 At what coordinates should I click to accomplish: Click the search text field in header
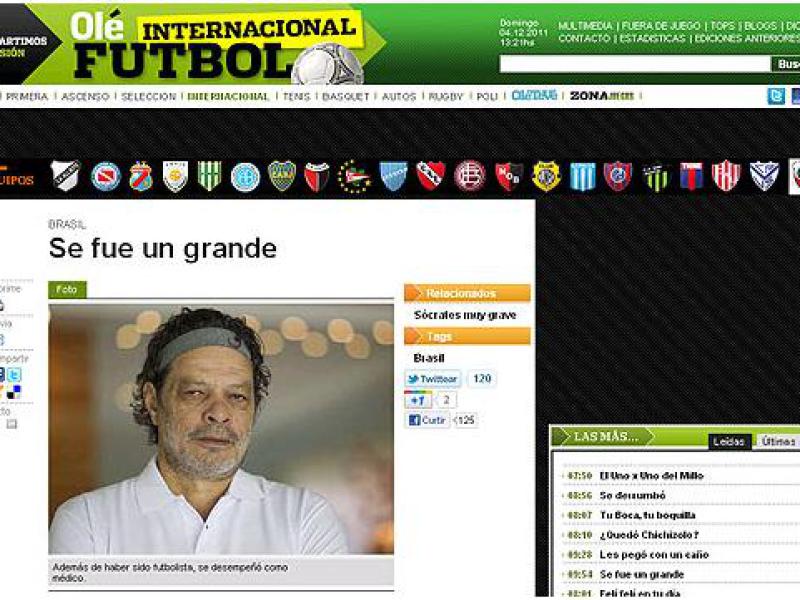pos(635,64)
